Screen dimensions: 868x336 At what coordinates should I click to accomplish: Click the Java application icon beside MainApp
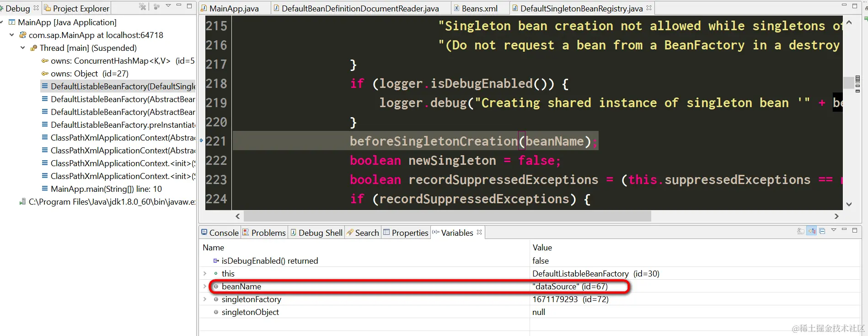click(12, 22)
